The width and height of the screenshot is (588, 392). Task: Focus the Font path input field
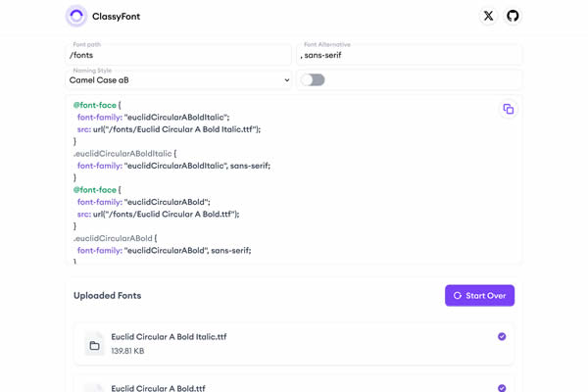point(179,55)
